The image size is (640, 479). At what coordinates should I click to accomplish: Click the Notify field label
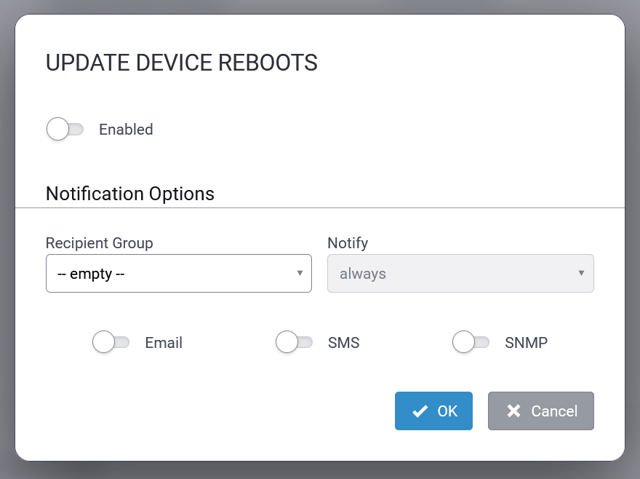click(x=348, y=242)
